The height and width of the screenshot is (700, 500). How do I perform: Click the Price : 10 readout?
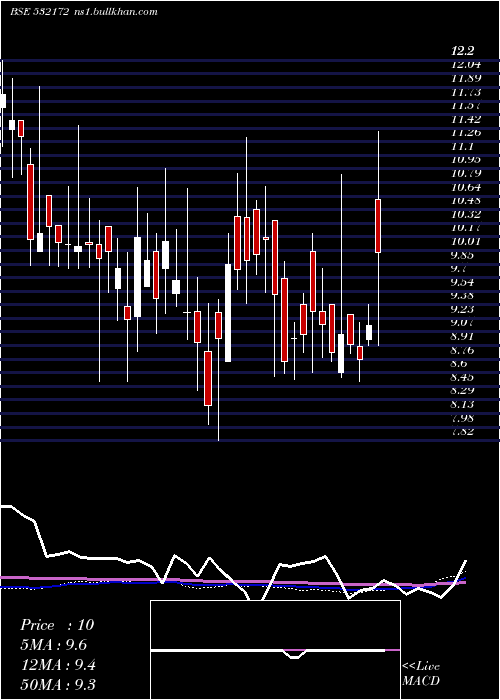[57, 625]
